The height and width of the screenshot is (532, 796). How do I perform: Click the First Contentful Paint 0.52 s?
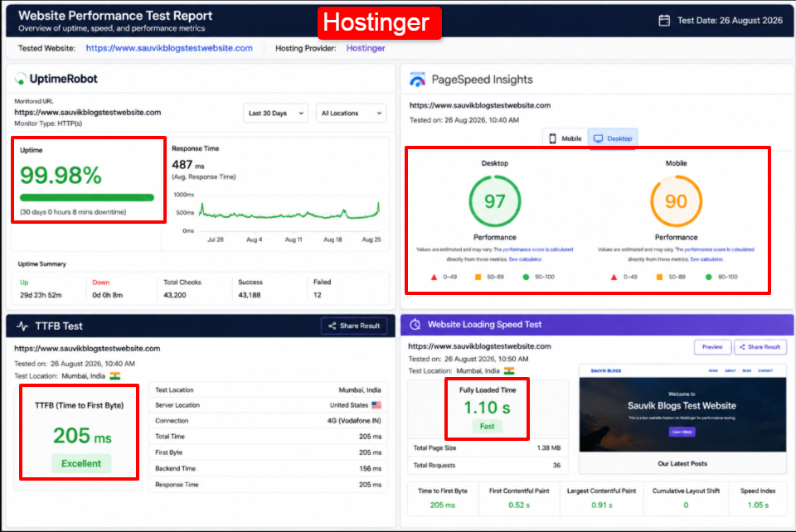tap(519, 505)
